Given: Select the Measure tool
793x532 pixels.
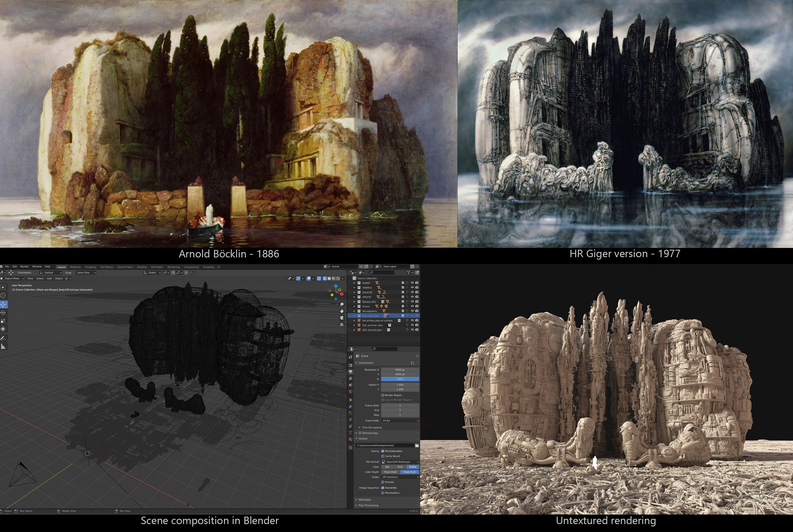Looking at the screenshot, I should click(3, 346).
